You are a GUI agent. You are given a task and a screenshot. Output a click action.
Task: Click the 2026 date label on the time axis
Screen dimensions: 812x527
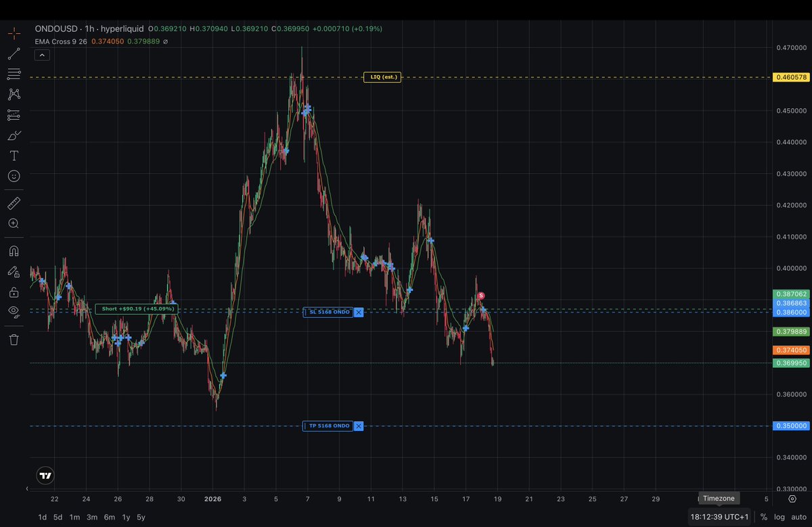[212, 499]
